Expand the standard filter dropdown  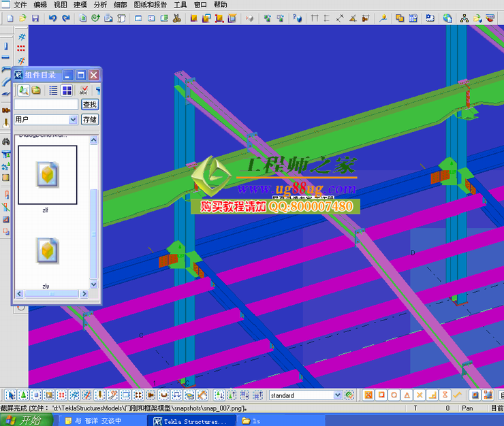tap(337, 395)
